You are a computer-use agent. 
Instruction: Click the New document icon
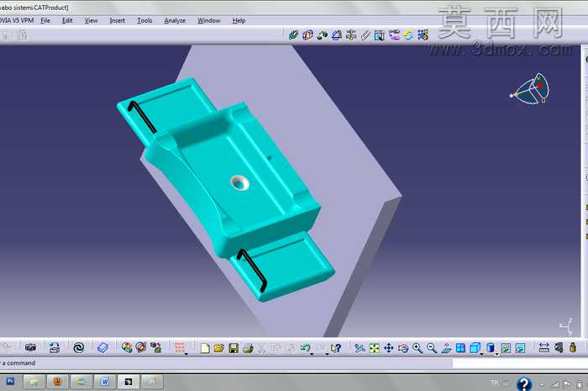pos(205,348)
